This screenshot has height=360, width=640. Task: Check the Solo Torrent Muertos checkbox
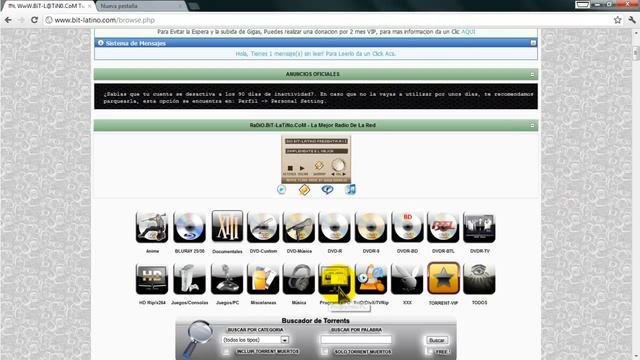coord(325,351)
